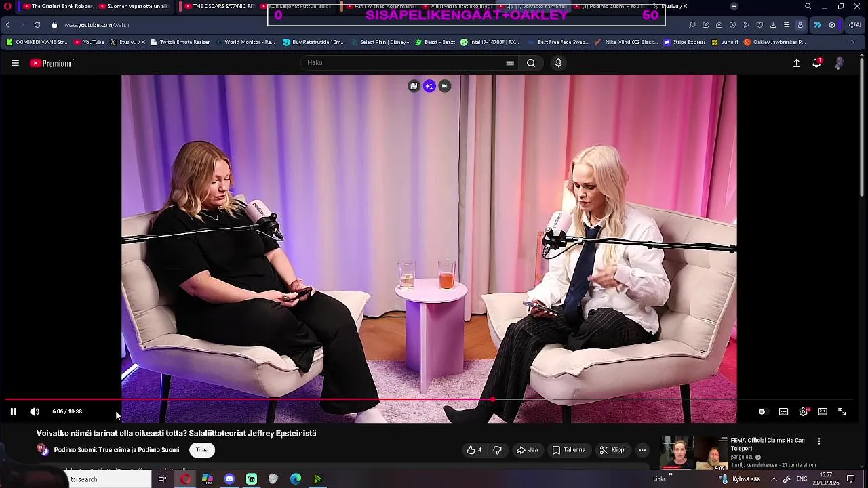
Task: Start voice search with the microphone icon
Action: 558,63
